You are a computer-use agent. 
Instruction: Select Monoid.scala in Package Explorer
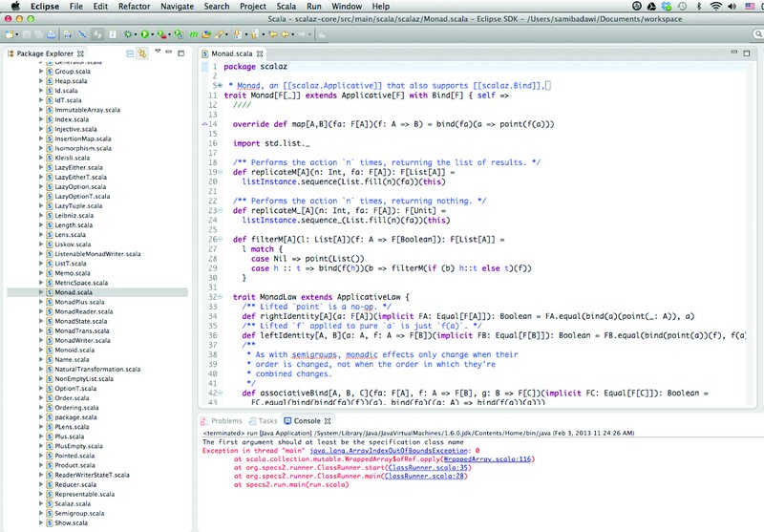75,350
